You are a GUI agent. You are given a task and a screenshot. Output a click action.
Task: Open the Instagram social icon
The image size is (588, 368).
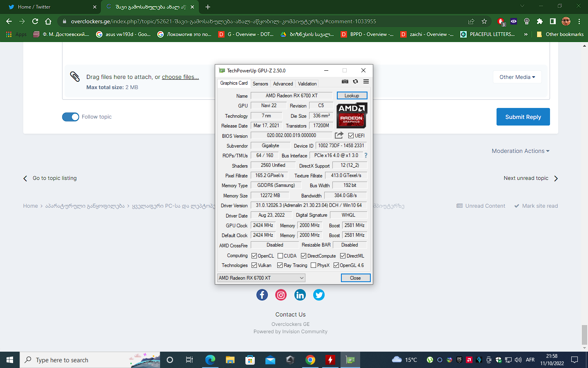coord(281,295)
